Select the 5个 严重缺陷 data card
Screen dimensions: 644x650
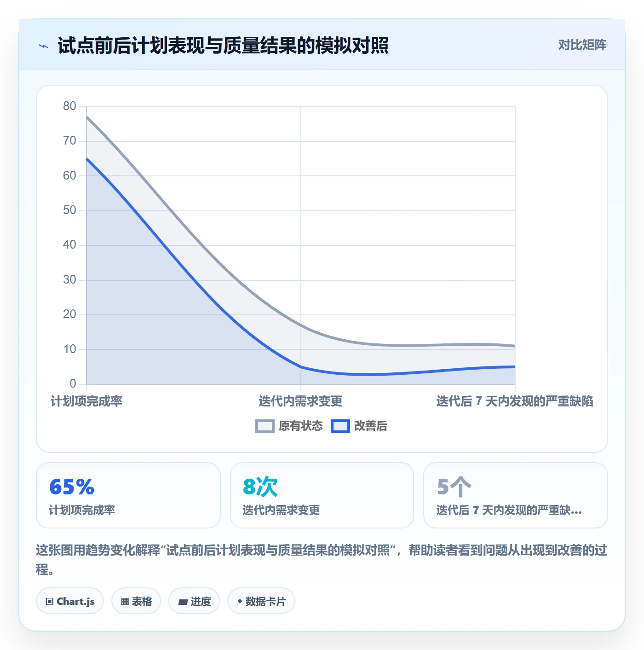click(x=515, y=495)
